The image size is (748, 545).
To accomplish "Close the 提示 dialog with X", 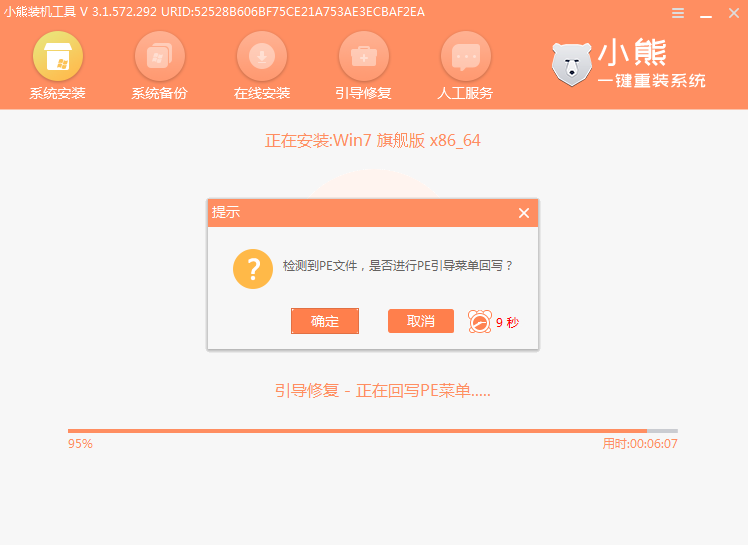I will (x=523, y=213).
